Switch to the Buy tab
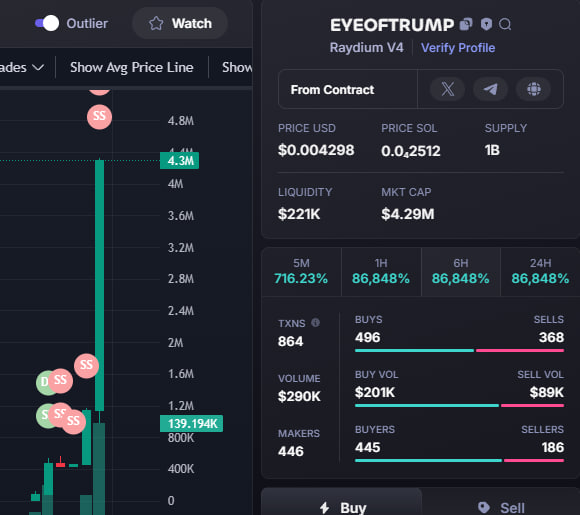Screen dimensions: 580x515 click(342, 502)
